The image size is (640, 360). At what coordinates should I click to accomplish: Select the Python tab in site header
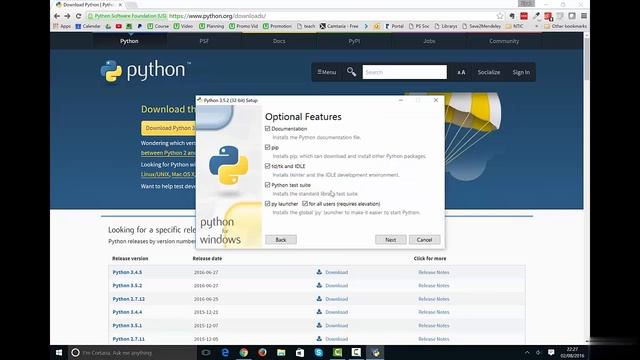pos(129,41)
